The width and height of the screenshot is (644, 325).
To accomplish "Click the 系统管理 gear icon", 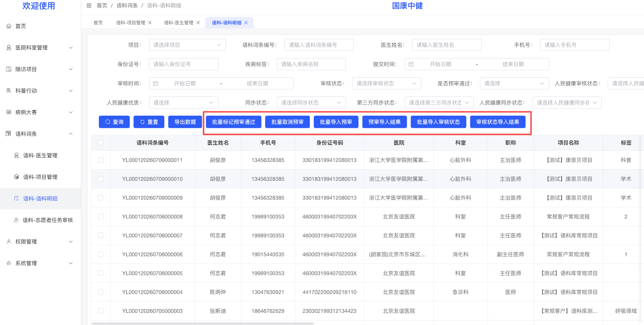I will click(9, 263).
